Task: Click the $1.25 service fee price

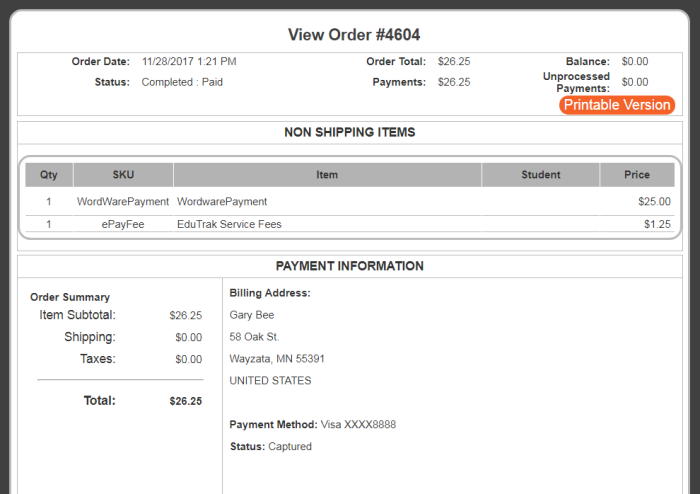Action: pos(657,224)
